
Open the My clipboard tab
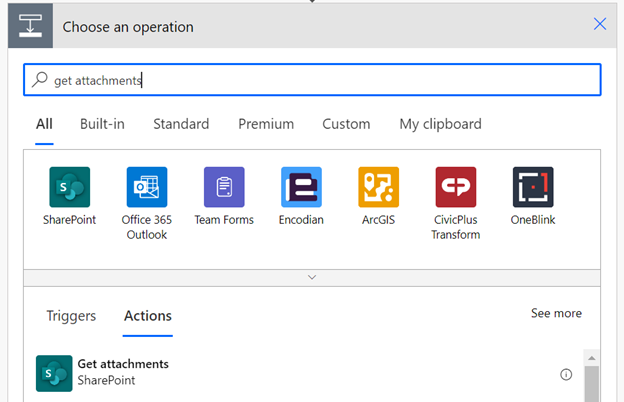coord(441,124)
